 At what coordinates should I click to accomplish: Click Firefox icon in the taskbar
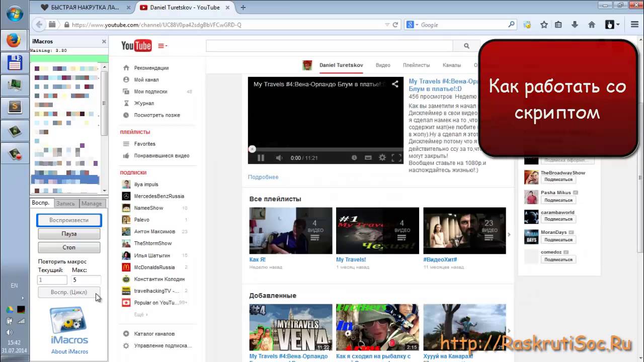coord(14,40)
